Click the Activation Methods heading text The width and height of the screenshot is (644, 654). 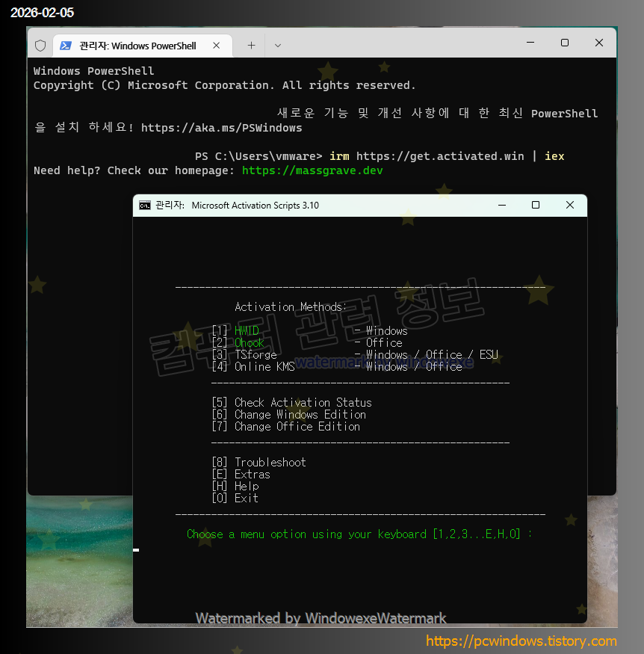click(291, 307)
